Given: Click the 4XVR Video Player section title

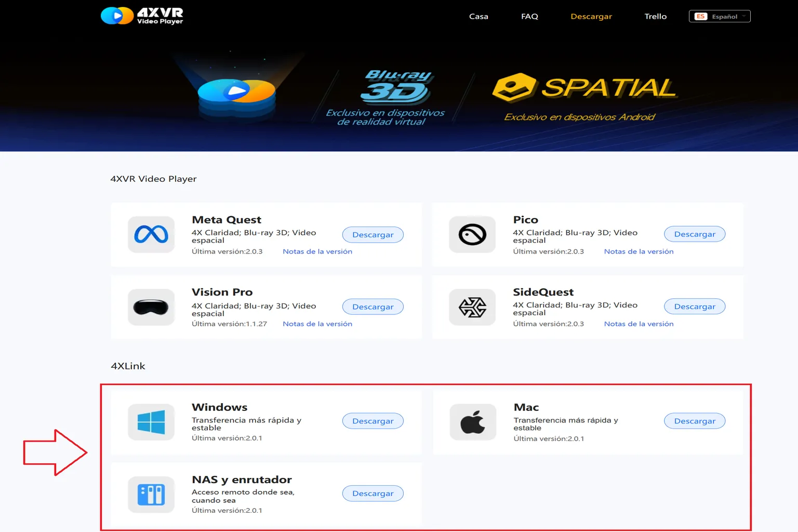Looking at the screenshot, I should (x=153, y=179).
